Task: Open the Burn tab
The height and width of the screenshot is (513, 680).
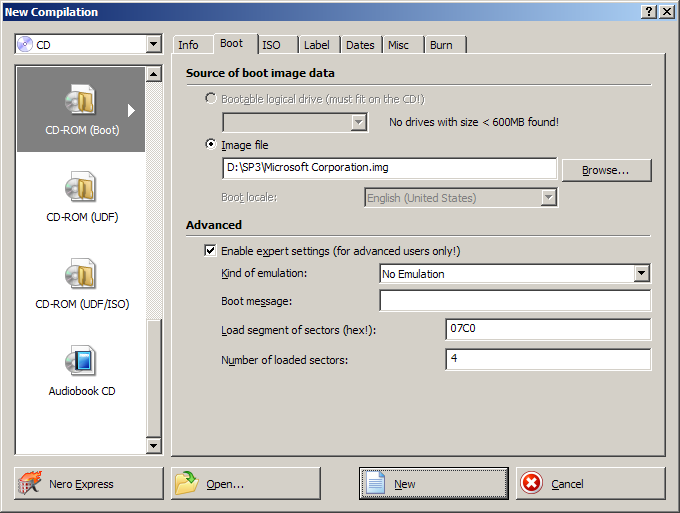Action: coord(440,45)
